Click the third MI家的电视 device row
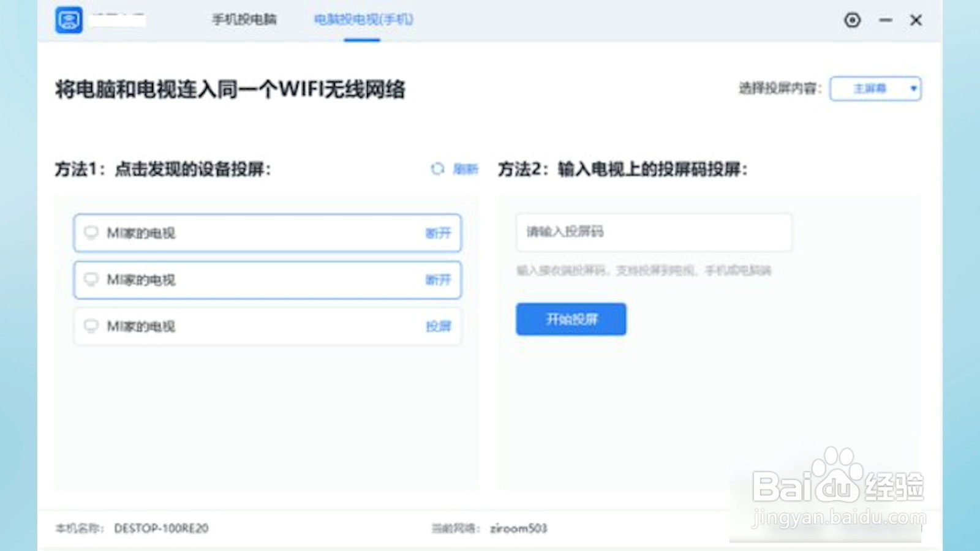 click(x=245, y=326)
